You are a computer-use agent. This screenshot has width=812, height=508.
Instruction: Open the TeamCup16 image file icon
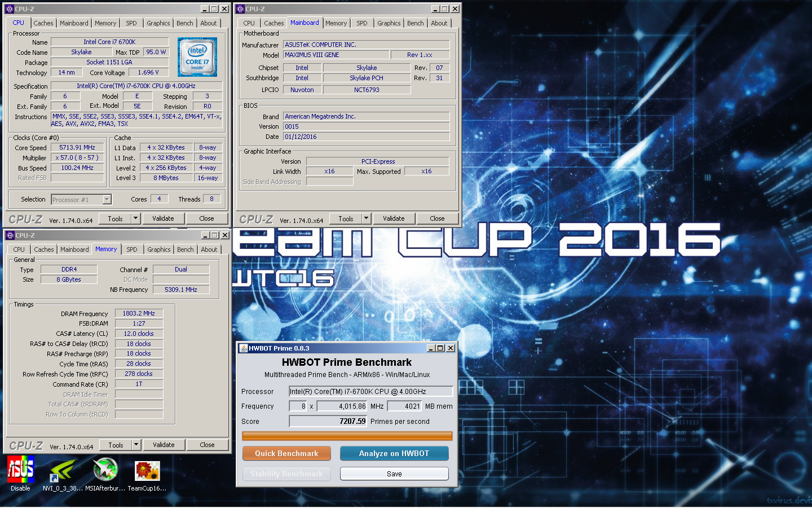147,473
